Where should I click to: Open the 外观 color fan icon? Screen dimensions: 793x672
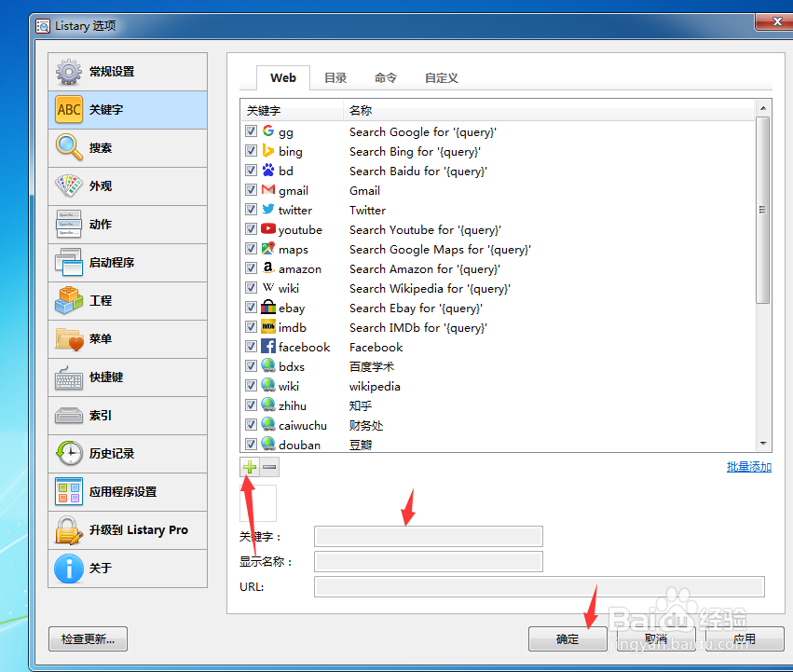point(69,186)
